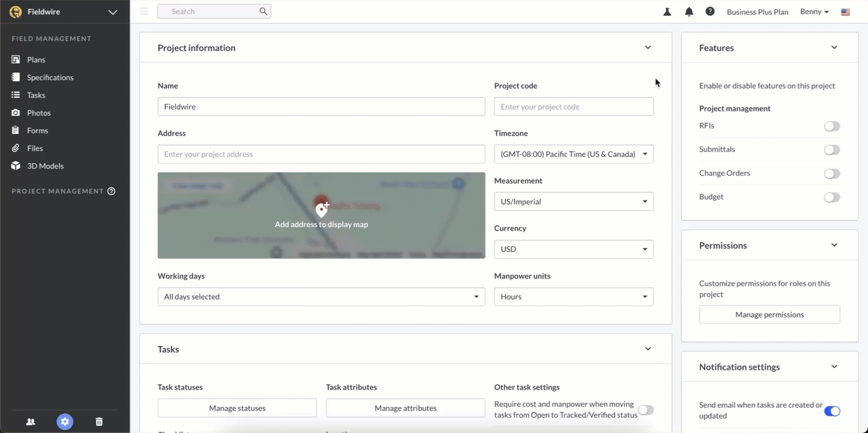868x433 pixels.
Task: Open Plans in the sidebar
Action: [36, 60]
